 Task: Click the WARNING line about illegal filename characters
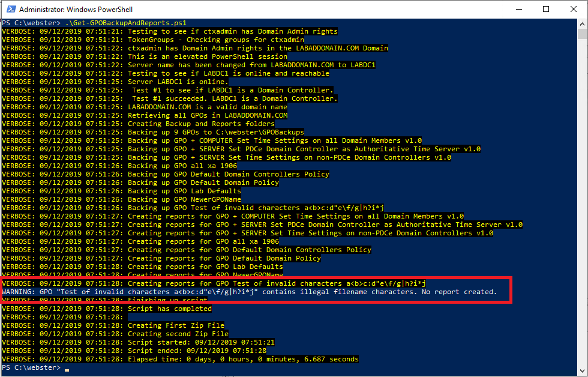[250, 292]
